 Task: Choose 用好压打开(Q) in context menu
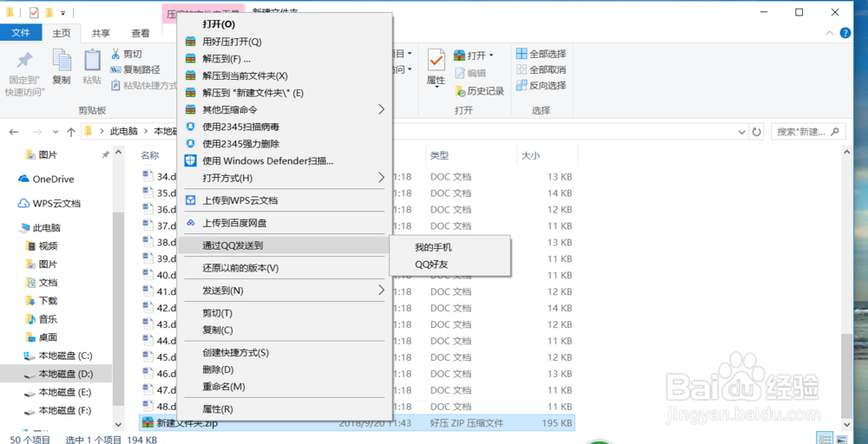[285, 42]
